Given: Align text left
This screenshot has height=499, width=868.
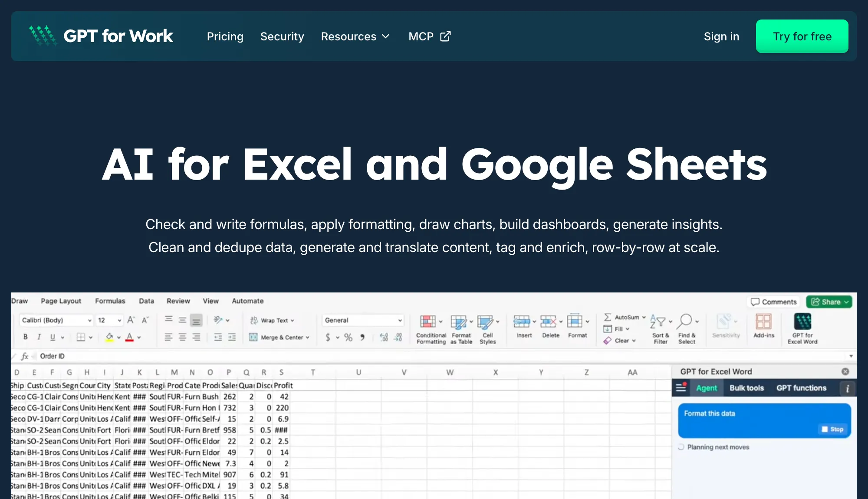Looking at the screenshot, I should tap(168, 337).
